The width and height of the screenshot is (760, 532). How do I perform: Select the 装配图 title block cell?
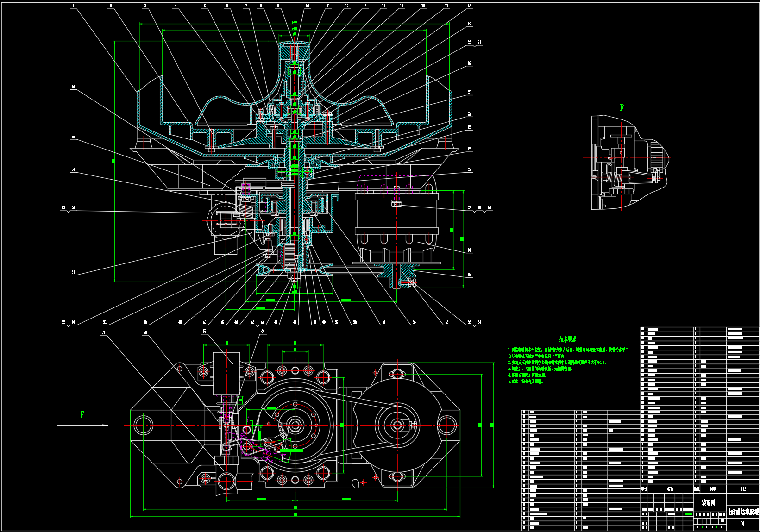[708, 502]
